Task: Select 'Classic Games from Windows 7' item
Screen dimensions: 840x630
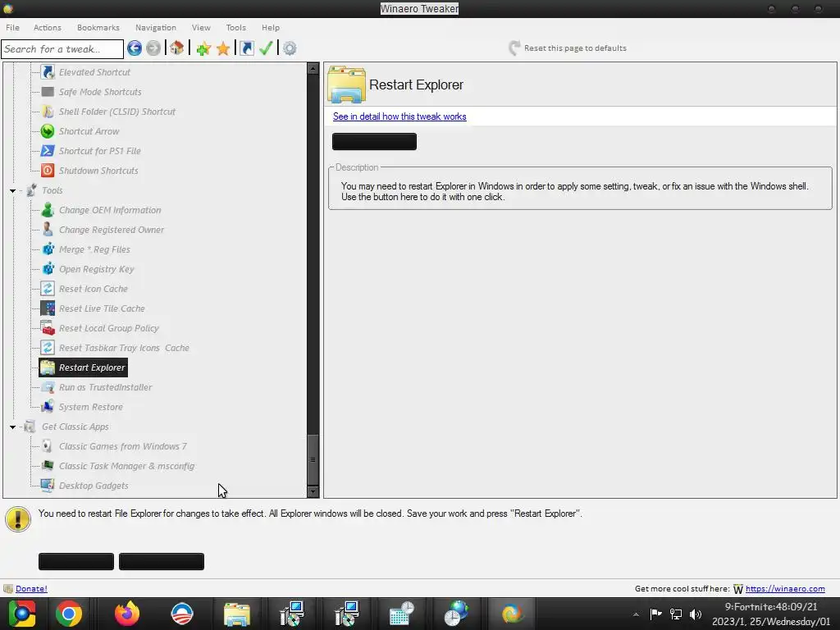Action: pyautogui.click(x=123, y=446)
